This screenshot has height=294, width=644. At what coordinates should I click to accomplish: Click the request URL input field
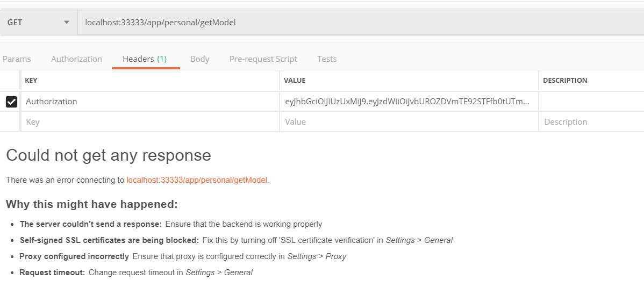361,22
